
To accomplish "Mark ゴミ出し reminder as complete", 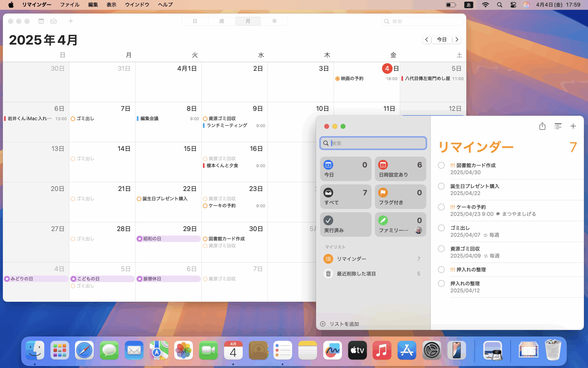I will 441,228.
